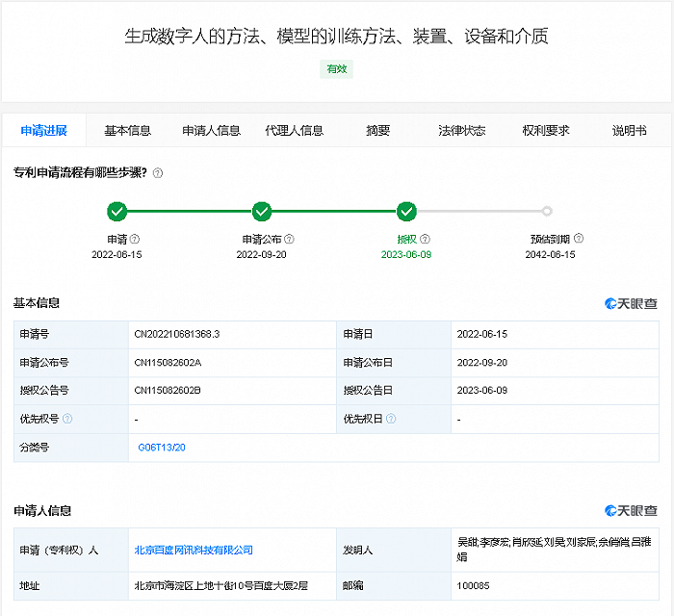Image resolution: width=674 pixels, height=616 pixels.
Task: Switch to the 基本信息 tab
Action: pos(128,131)
